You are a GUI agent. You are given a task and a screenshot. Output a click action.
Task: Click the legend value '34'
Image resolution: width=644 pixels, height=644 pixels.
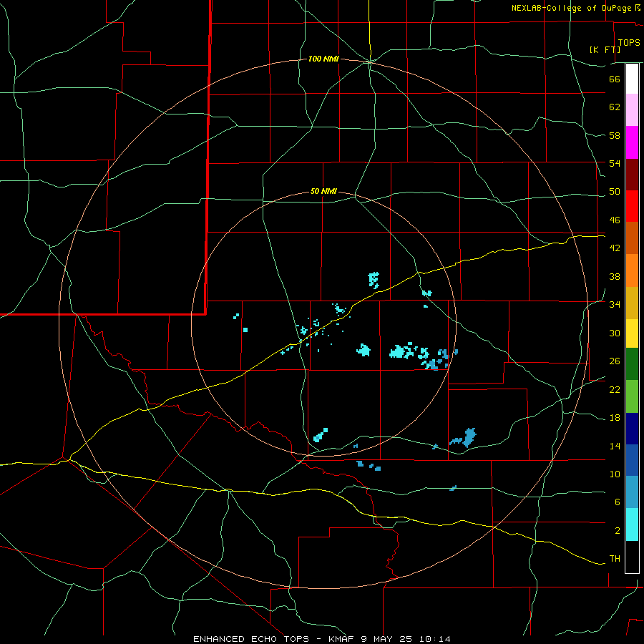click(x=615, y=305)
